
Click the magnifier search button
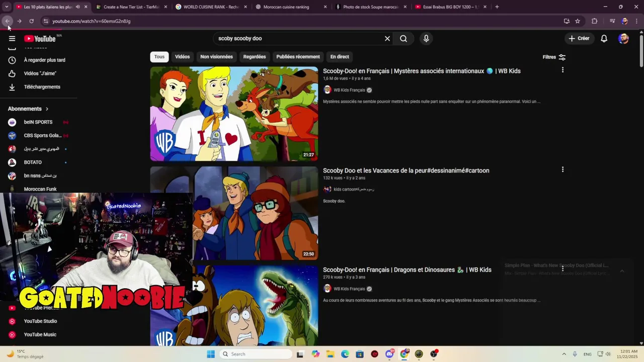pos(404,39)
